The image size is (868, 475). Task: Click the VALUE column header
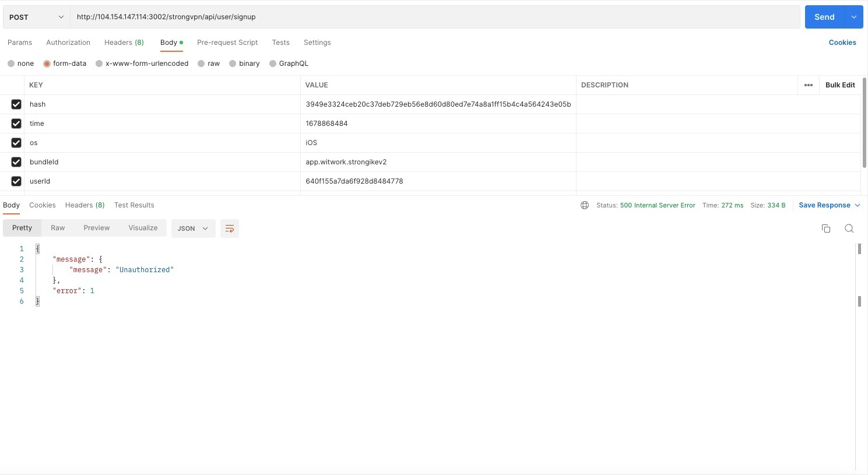(317, 85)
